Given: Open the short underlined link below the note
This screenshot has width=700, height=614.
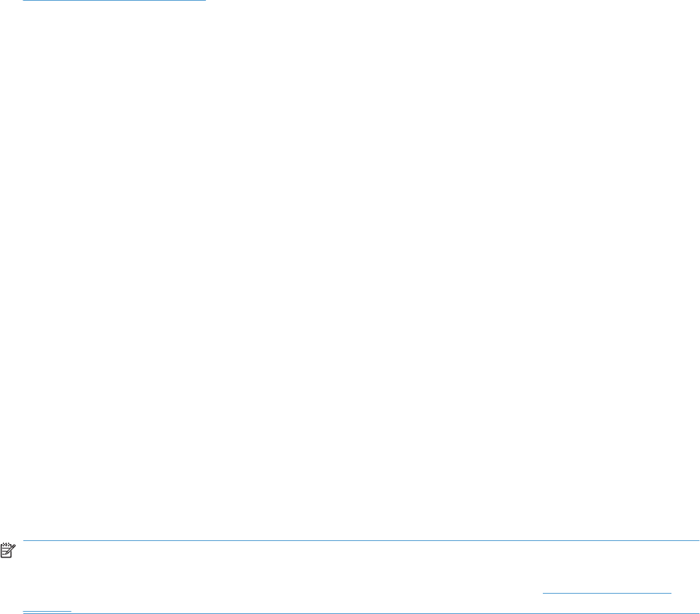Looking at the screenshot, I should point(47,608).
